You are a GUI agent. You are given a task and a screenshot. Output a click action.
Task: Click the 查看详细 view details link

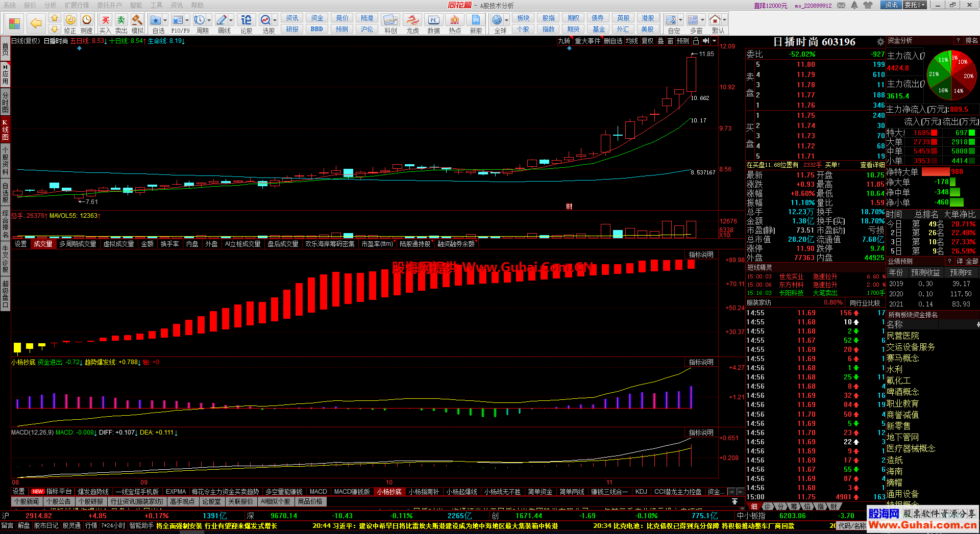click(x=872, y=165)
